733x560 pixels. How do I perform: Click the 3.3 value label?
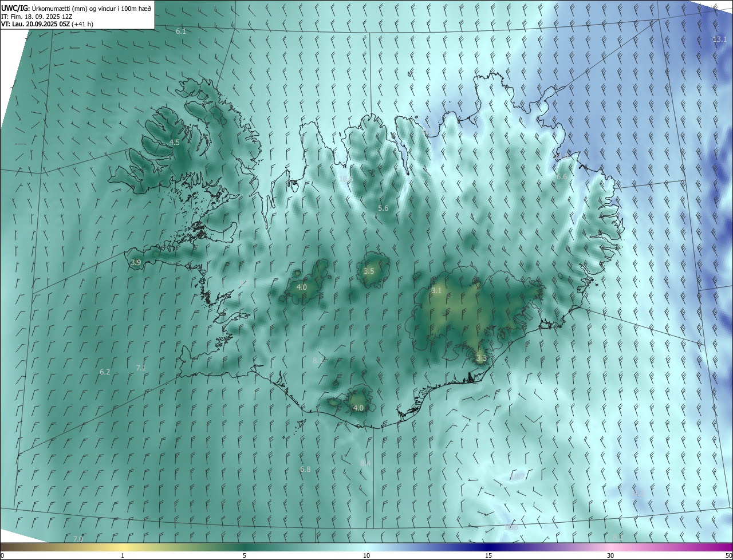481,358
